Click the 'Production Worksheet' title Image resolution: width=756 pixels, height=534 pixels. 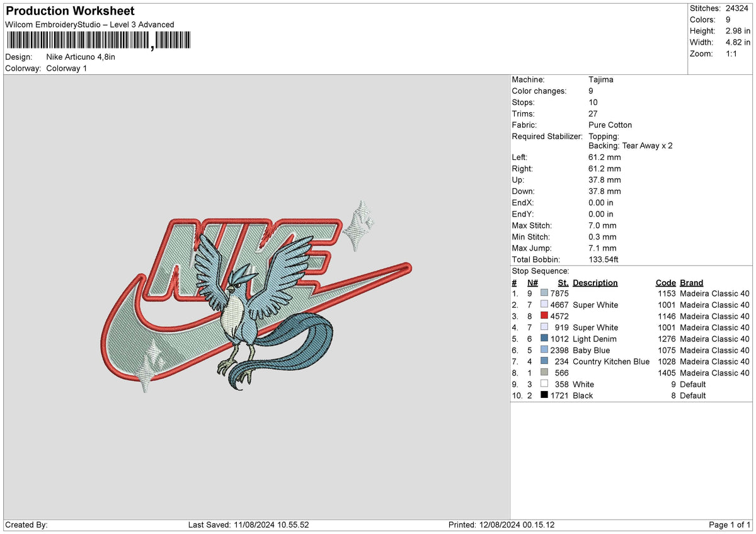(x=70, y=11)
